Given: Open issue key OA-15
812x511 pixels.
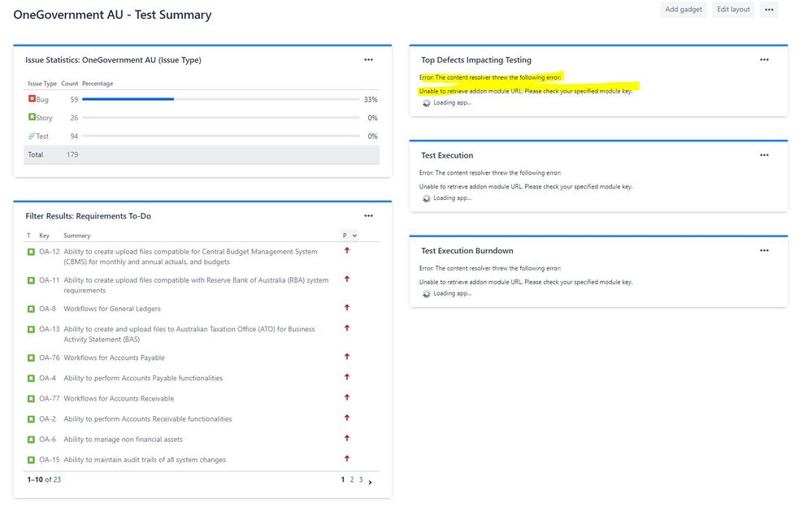Looking at the screenshot, I should (x=50, y=460).
